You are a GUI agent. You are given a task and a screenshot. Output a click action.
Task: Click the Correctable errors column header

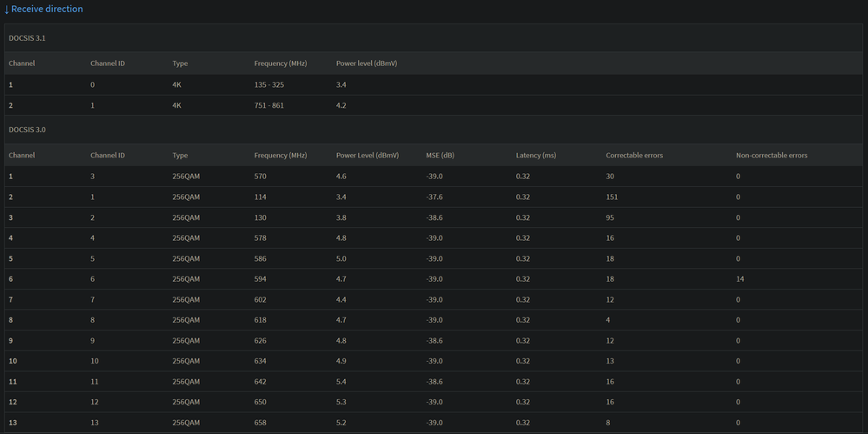point(634,156)
